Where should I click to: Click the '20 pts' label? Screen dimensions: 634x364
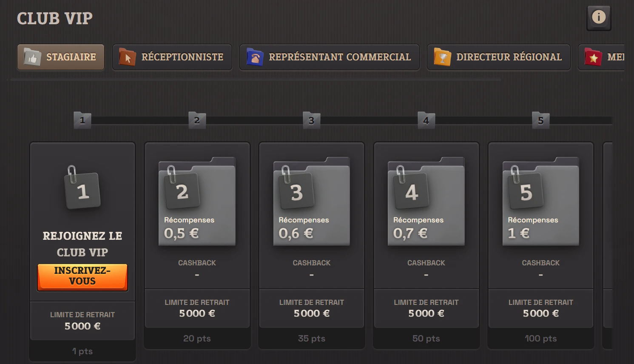tap(197, 338)
